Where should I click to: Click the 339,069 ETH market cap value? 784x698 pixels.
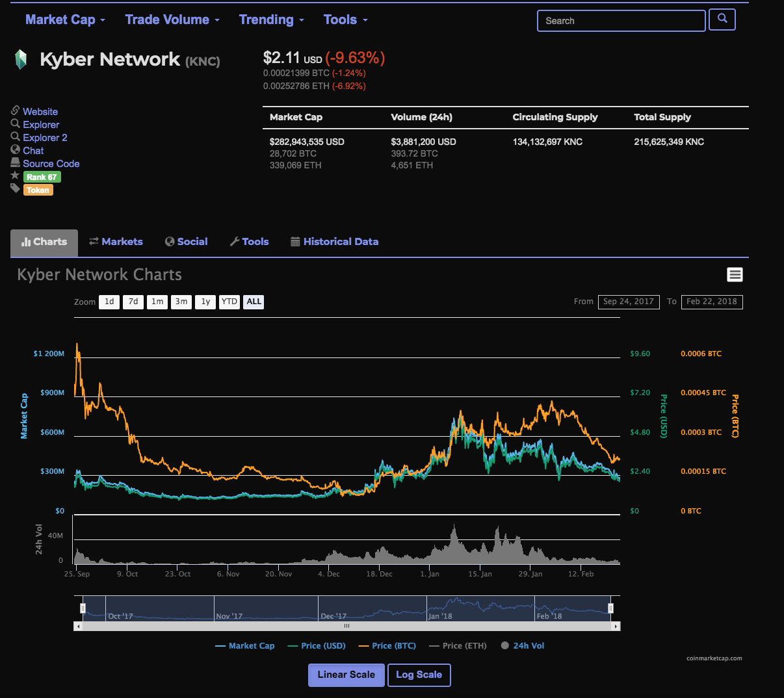(x=296, y=165)
